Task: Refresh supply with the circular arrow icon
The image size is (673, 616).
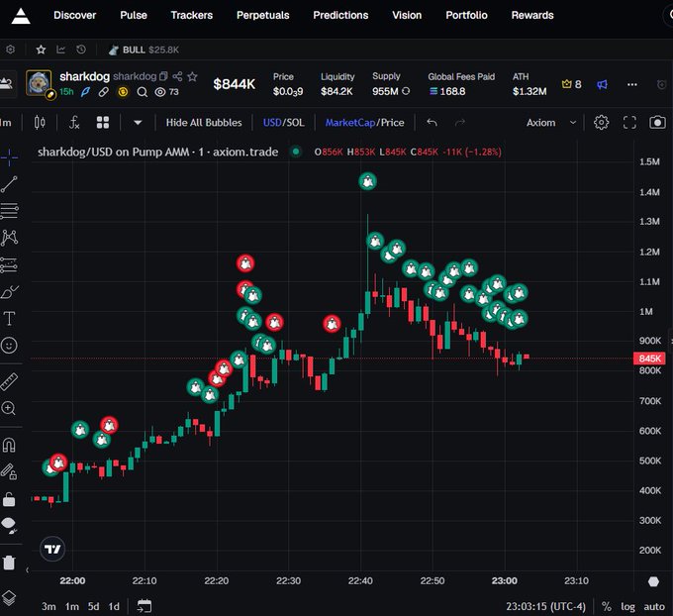Action: tap(406, 91)
